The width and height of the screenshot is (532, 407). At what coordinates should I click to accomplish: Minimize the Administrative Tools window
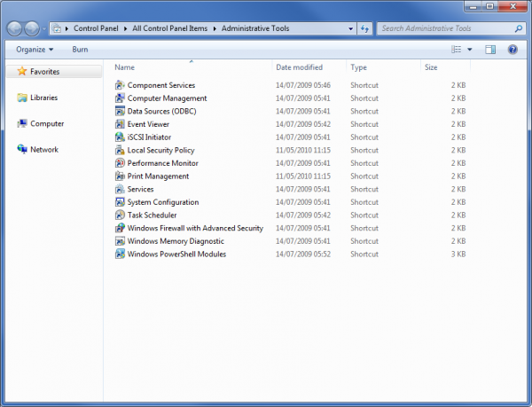click(473, 6)
